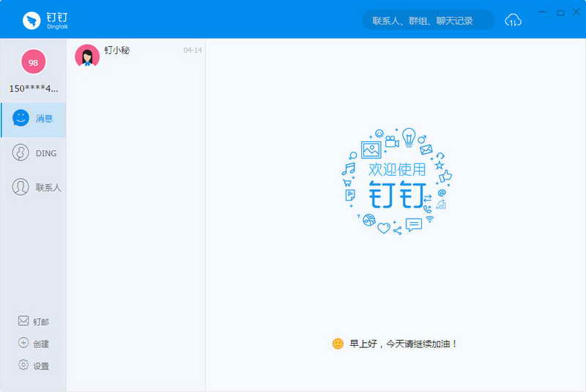Click the 联系人 person icon
This screenshot has height=392, width=586.
pyautogui.click(x=21, y=186)
